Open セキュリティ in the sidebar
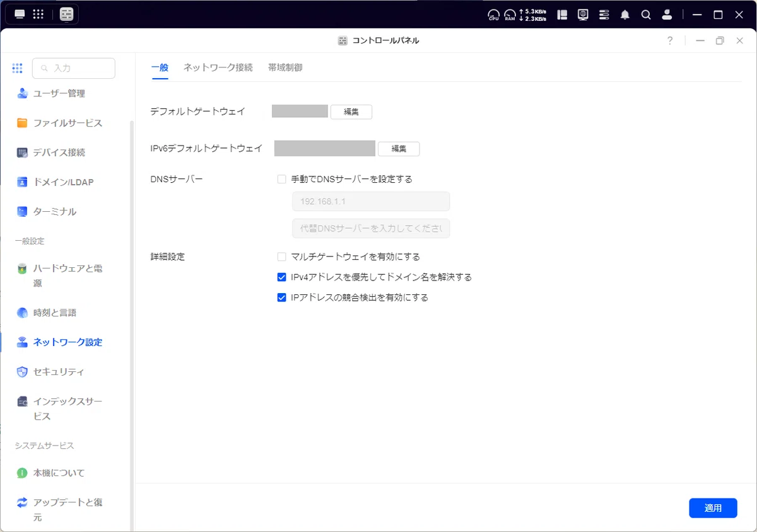The width and height of the screenshot is (757, 532). pyautogui.click(x=59, y=372)
